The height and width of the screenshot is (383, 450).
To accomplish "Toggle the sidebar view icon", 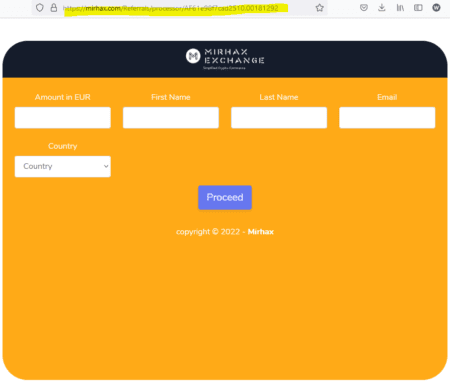I will pos(418,7).
